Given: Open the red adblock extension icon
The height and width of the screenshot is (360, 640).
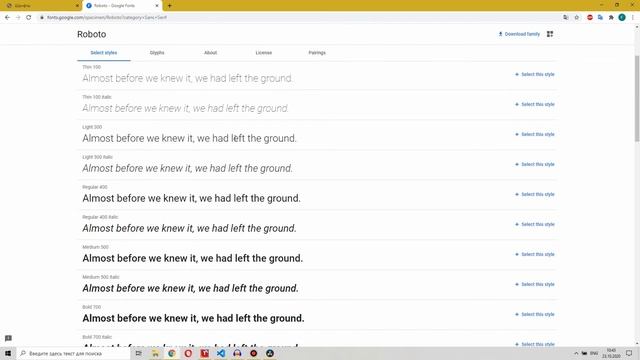Looking at the screenshot, I should 590,18.
